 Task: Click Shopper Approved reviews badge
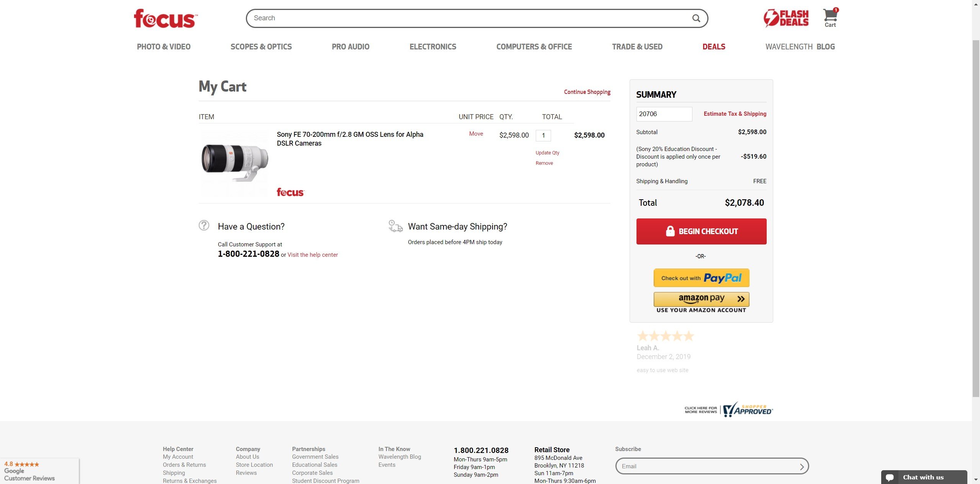pyautogui.click(x=728, y=410)
